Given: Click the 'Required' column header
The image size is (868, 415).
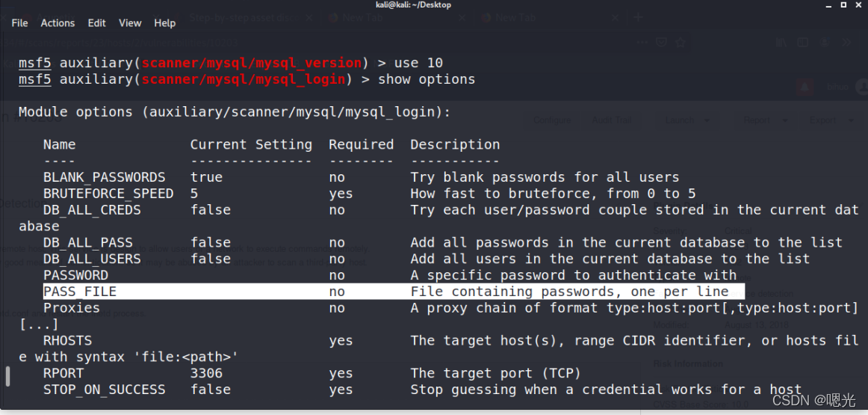Looking at the screenshot, I should [361, 144].
